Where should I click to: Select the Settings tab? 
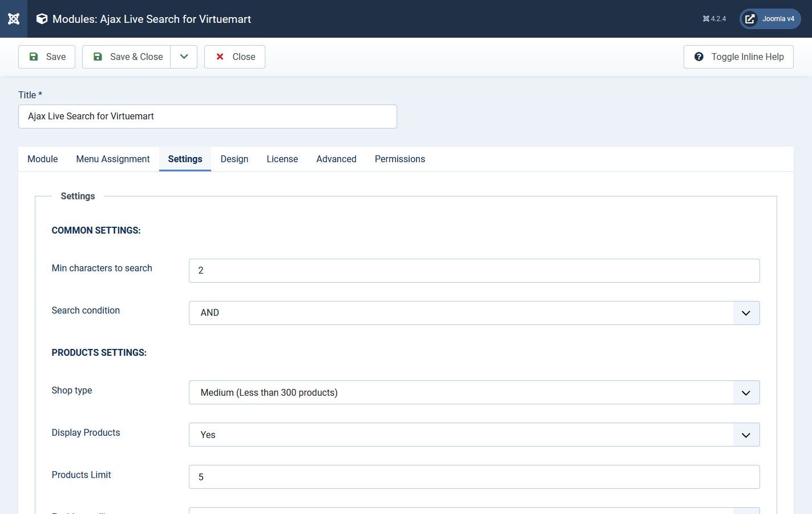185,159
